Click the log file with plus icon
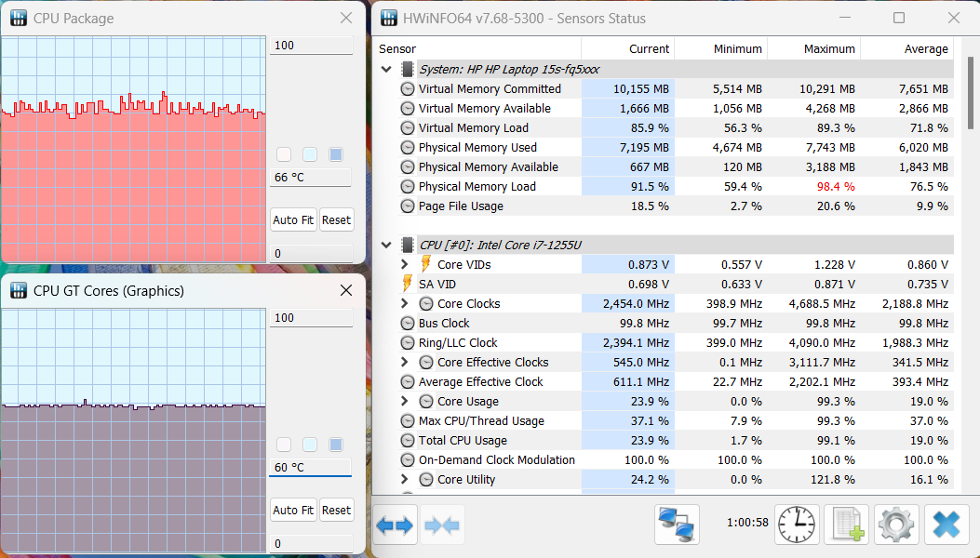 pyautogui.click(x=847, y=525)
